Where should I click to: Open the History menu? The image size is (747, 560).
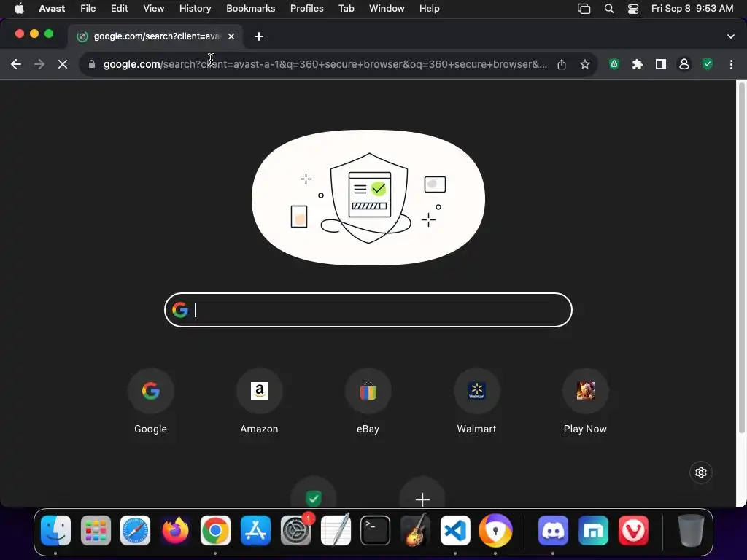click(195, 9)
